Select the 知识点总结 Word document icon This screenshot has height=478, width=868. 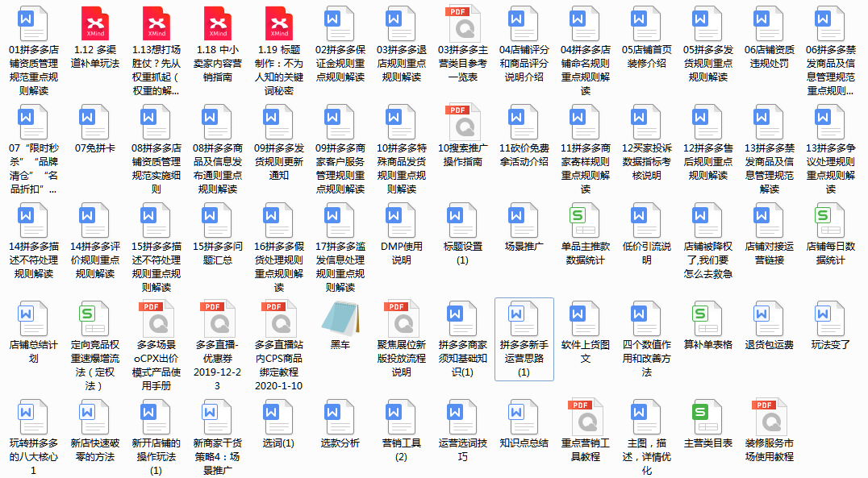[x=524, y=418]
